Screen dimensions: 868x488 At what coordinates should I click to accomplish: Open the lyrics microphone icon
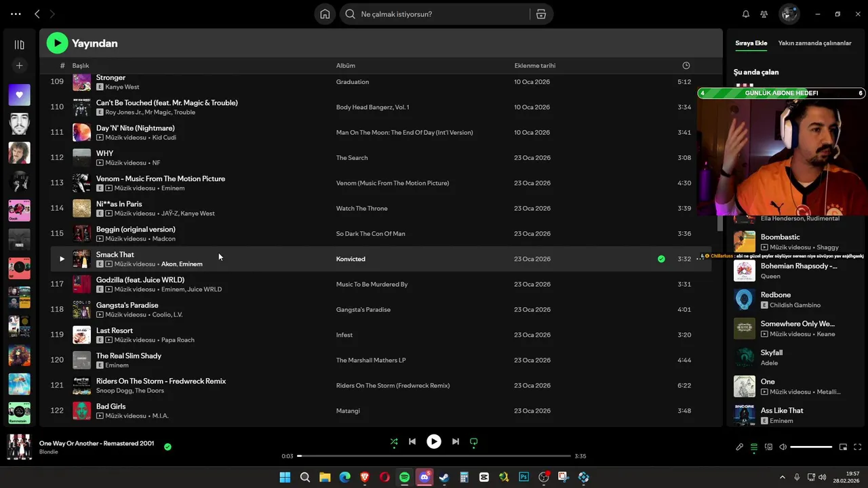pos(740,447)
